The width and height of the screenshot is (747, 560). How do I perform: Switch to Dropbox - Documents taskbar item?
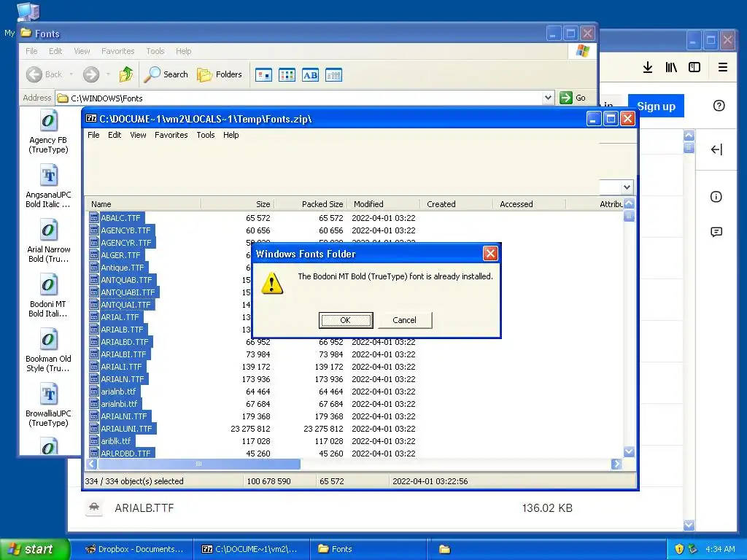point(134,549)
